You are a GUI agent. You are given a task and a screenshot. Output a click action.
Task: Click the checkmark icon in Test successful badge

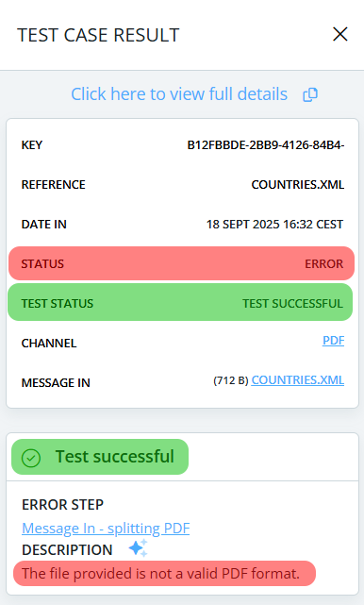pyautogui.click(x=31, y=458)
